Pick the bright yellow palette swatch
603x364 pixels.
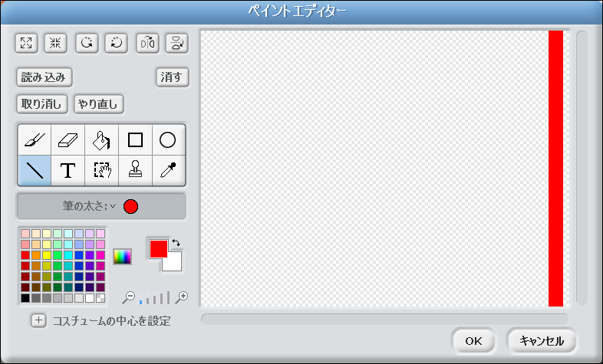47,255
